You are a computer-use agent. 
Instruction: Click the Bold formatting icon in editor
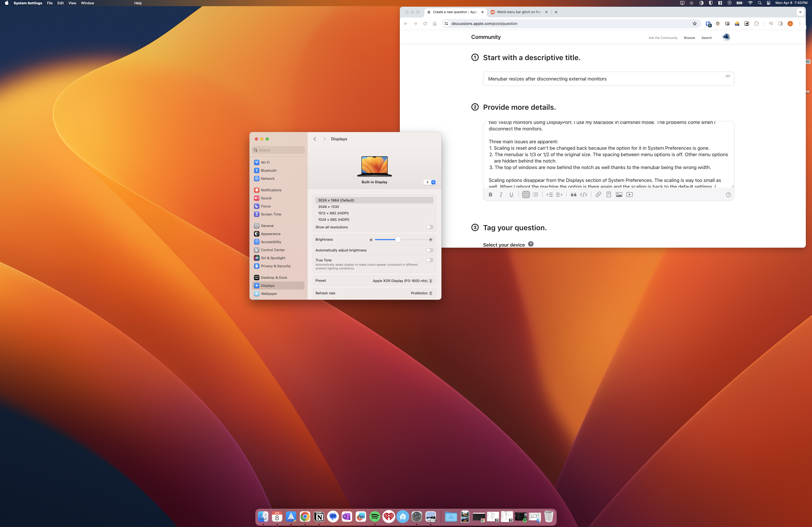click(x=490, y=195)
